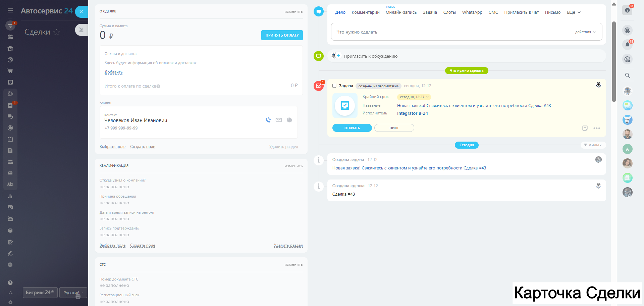Open the dog avatar chat in right panel
Viewport: 644px width, 306px height.
tap(628, 120)
